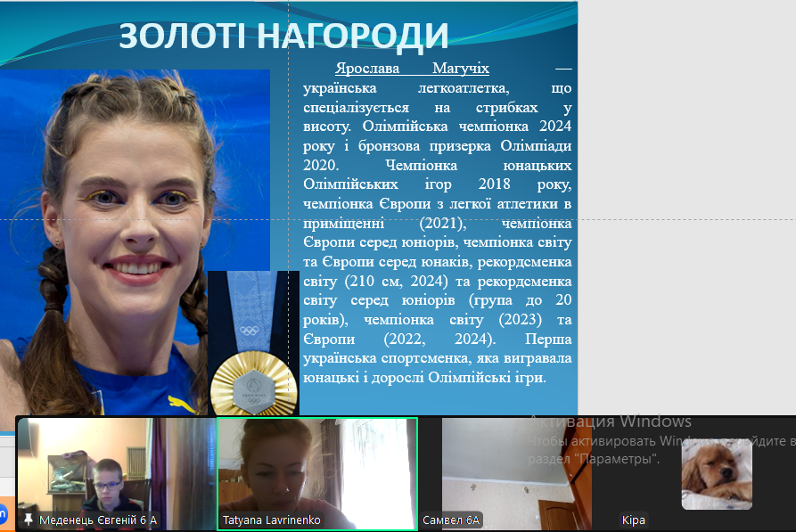Click the word "стрибках" in the slide text

[506, 107]
